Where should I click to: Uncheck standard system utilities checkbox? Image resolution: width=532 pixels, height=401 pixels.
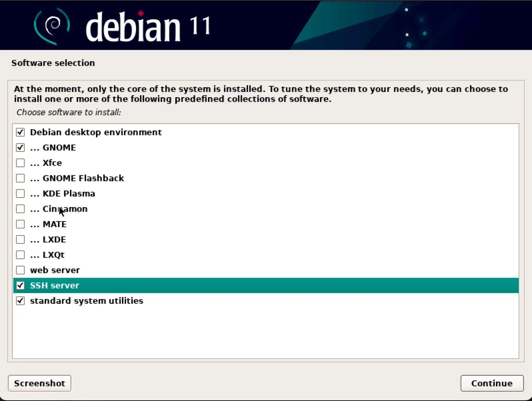(20, 301)
